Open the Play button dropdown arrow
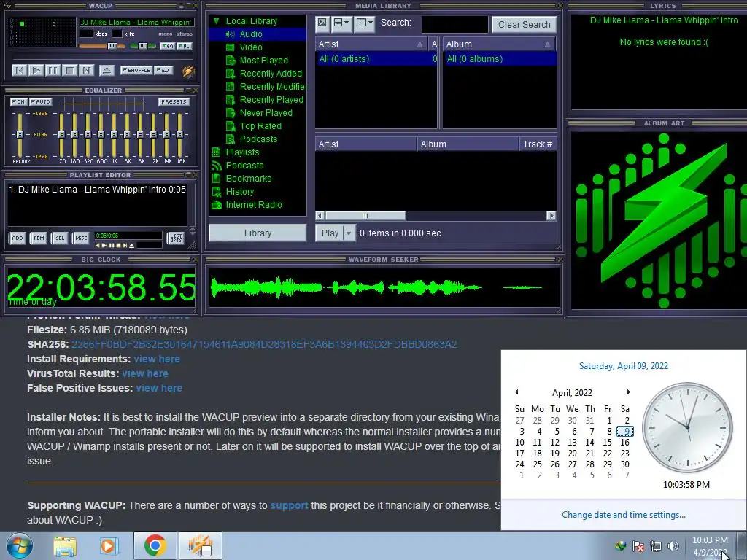The height and width of the screenshot is (560, 747). click(x=349, y=233)
